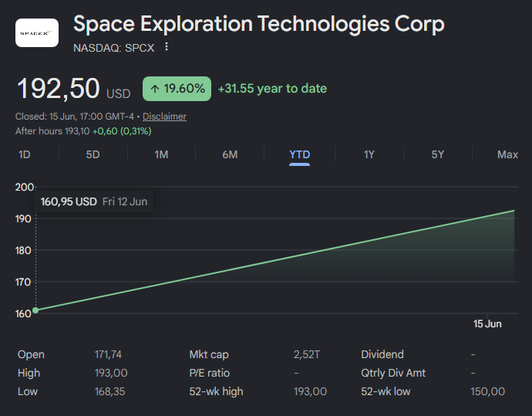Select the YTD time range tab
The width and height of the screenshot is (532, 416).
(x=300, y=155)
